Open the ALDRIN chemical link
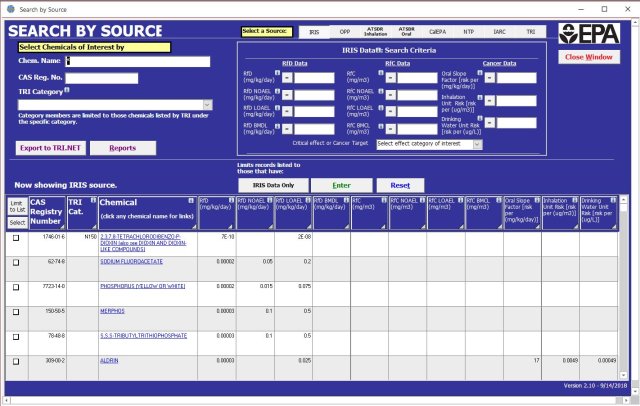 click(110, 359)
